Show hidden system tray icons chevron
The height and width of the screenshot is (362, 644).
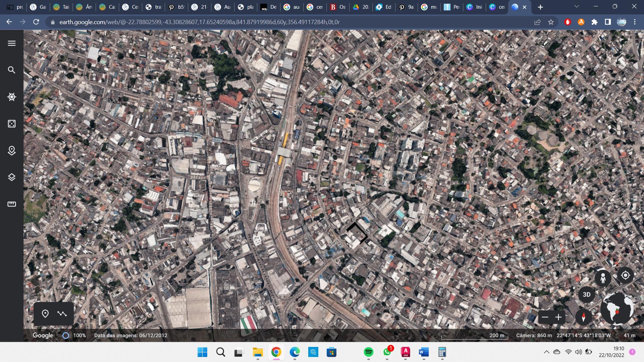(x=546, y=352)
